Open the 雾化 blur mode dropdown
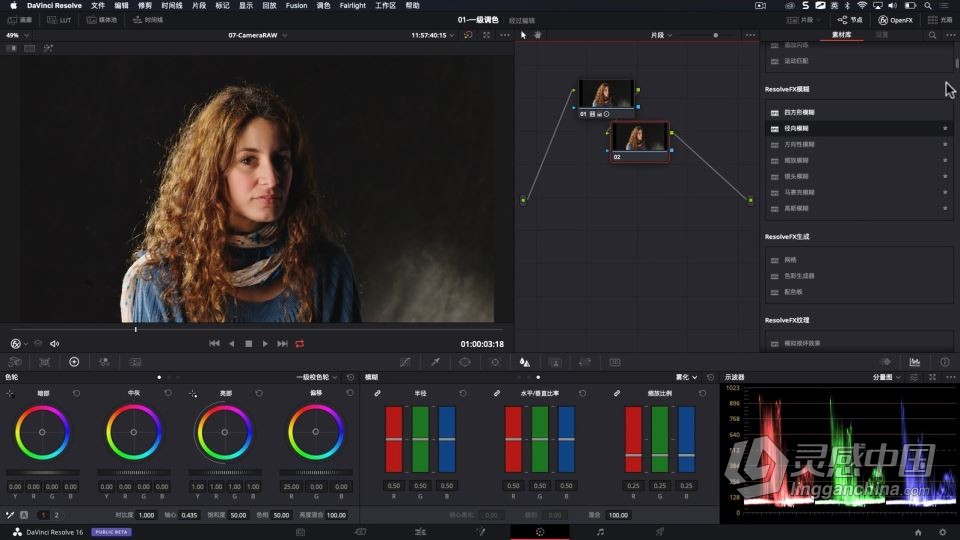The width and height of the screenshot is (960, 540). point(686,377)
